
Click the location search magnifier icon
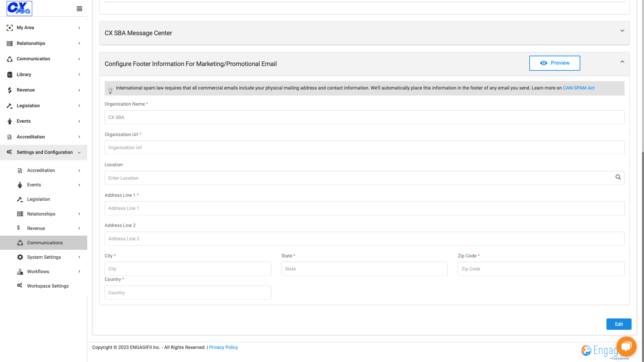click(x=618, y=177)
